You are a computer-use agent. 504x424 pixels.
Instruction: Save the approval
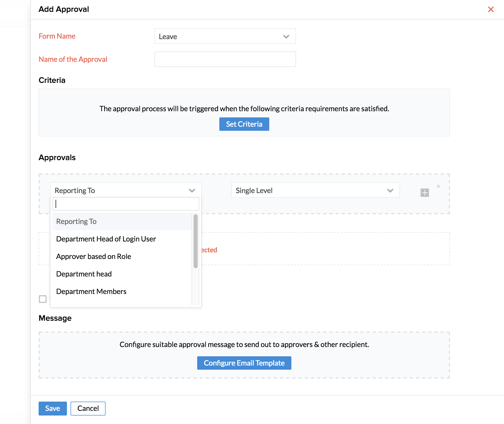click(53, 408)
